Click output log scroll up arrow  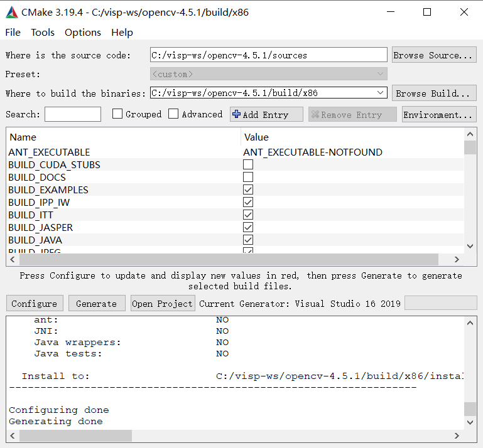(x=470, y=323)
